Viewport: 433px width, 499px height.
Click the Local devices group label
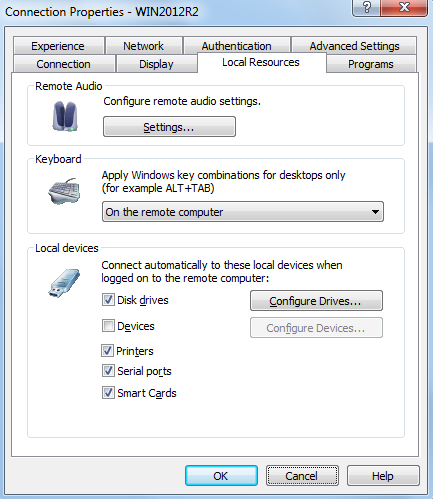(x=67, y=248)
